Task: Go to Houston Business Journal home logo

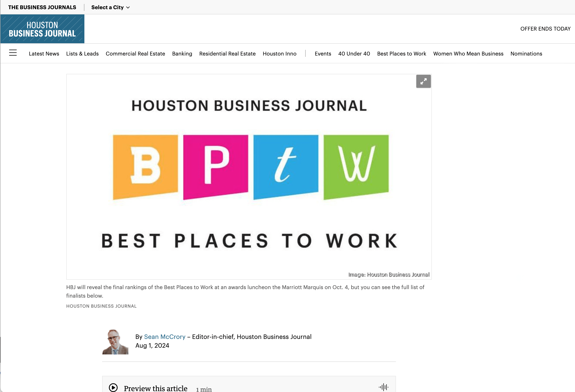Action: pos(42,29)
